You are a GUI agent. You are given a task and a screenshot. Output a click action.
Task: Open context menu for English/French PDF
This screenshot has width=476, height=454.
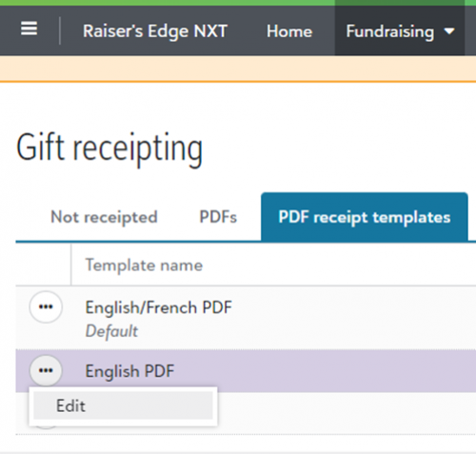(46, 307)
